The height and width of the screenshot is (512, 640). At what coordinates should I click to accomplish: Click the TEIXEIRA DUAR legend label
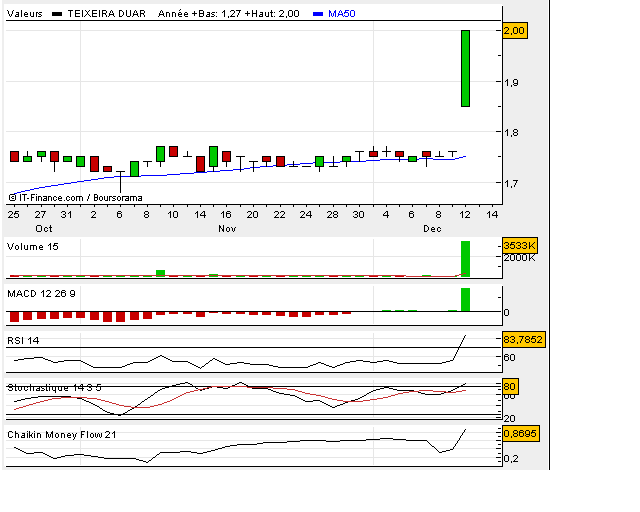107,13
